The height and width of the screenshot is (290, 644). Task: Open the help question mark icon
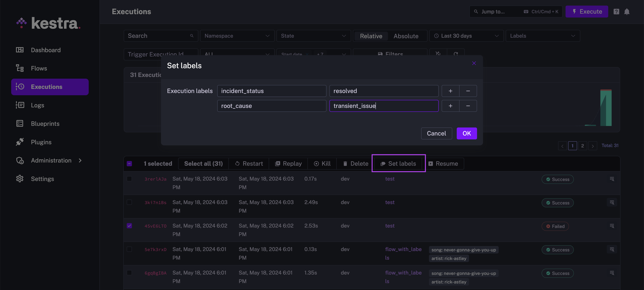[x=616, y=12]
